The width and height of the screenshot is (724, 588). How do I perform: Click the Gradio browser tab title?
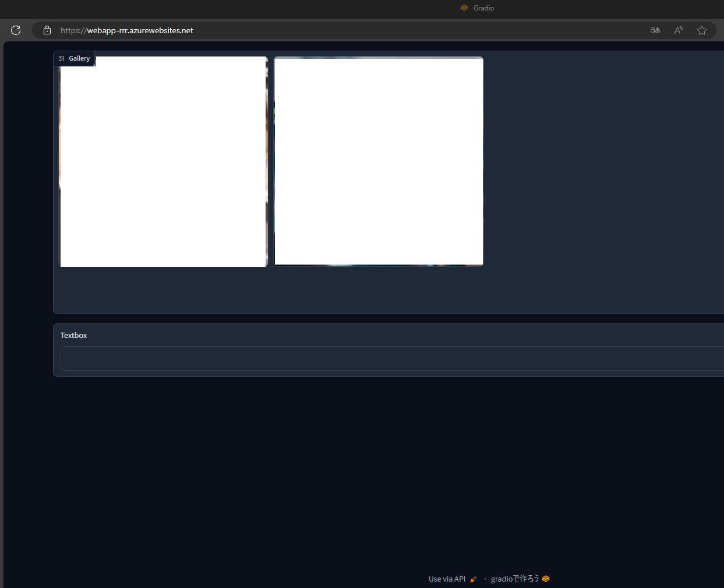click(483, 8)
